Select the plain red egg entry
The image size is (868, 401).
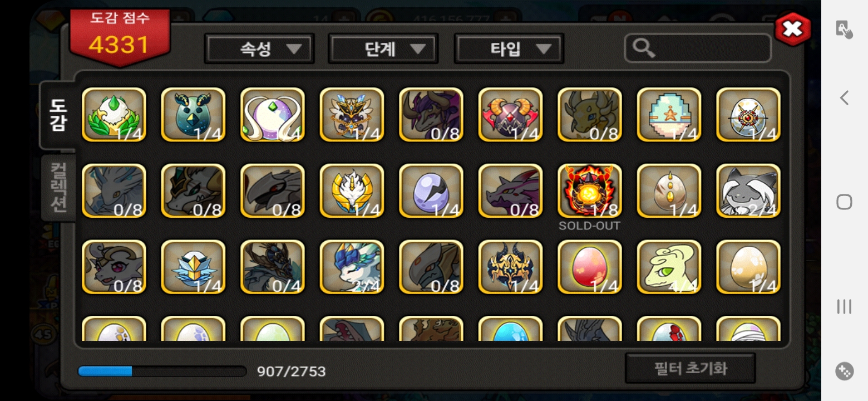[590, 267]
